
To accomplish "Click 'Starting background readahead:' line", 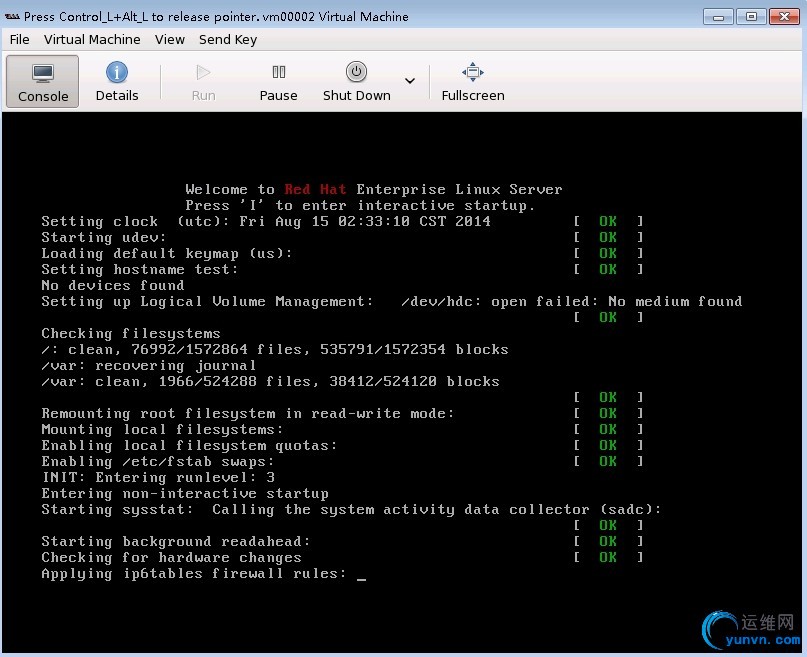I will [176, 542].
